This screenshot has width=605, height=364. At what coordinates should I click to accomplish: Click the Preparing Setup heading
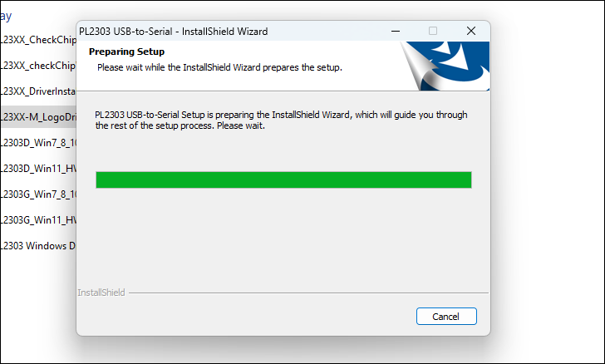coord(126,52)
